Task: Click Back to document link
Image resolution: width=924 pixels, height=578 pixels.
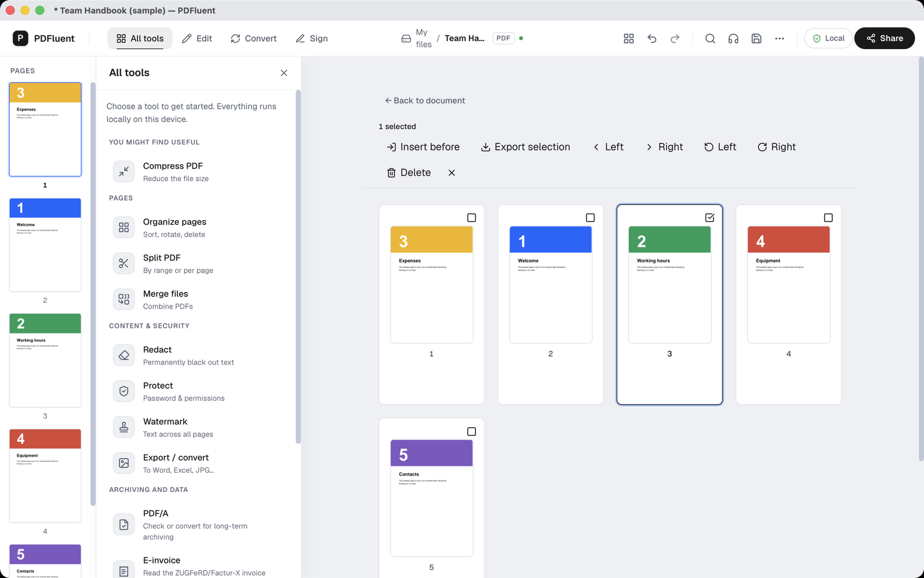Action: tap(425, 101)
